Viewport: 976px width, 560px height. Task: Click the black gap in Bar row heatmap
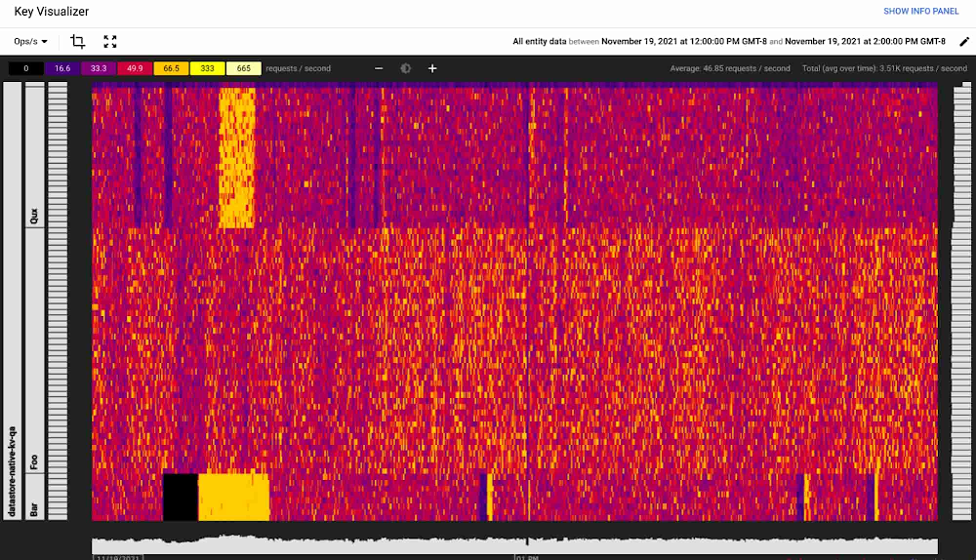(x=181, y=497)
